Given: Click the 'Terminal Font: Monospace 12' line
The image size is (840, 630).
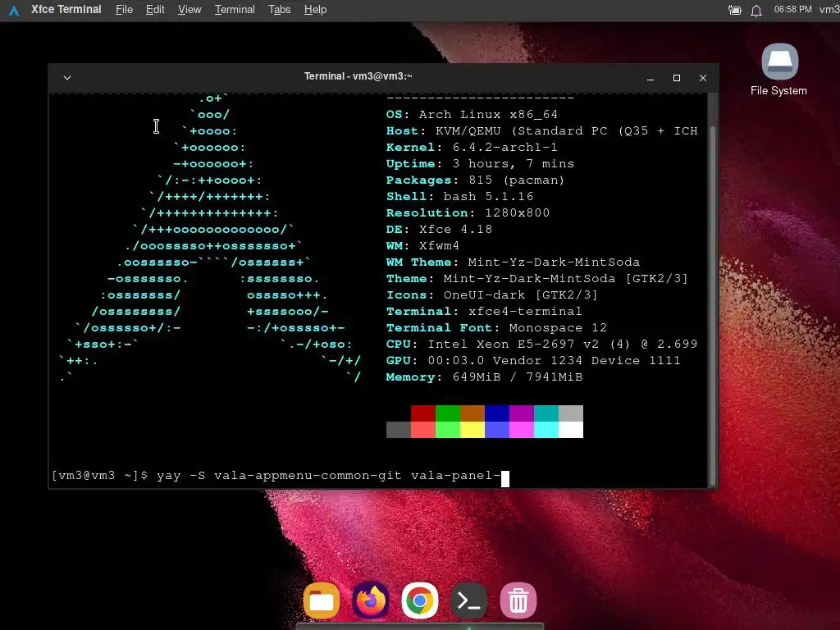Looking at the screenshot, I should point(496,328).
